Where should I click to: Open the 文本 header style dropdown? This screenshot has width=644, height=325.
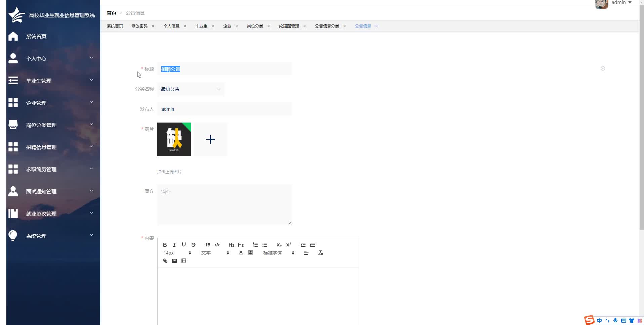click(x=215, y=253)
